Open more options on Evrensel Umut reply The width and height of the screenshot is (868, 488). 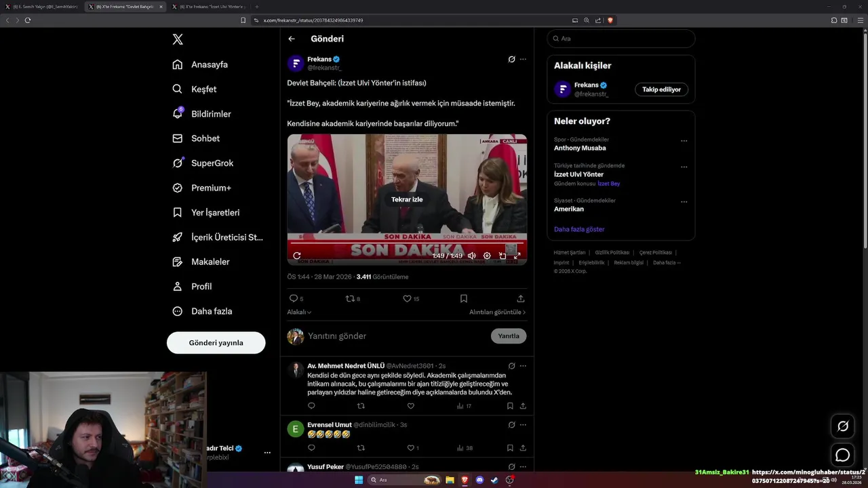point(523,425)
